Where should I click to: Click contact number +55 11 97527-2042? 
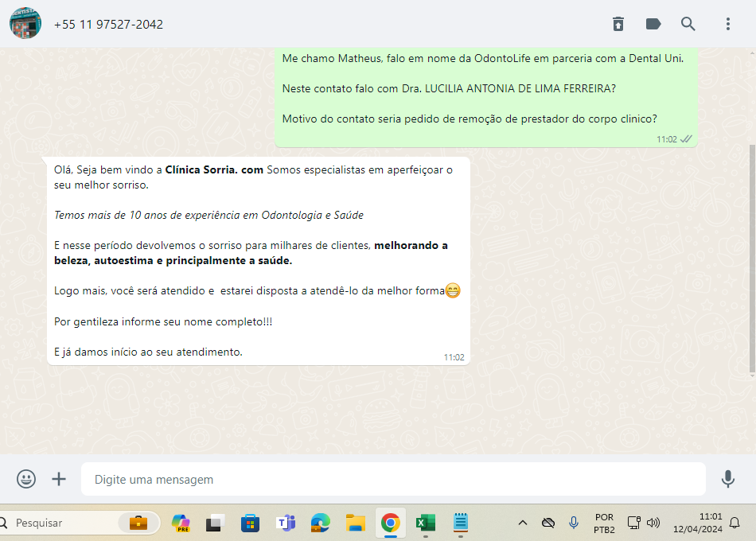coord(108,24)
